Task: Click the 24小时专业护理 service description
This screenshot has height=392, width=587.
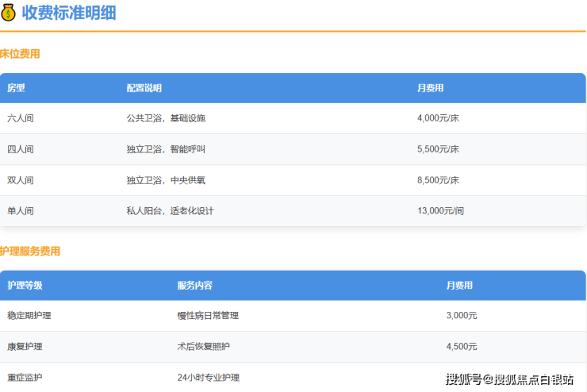Action: 208,378
